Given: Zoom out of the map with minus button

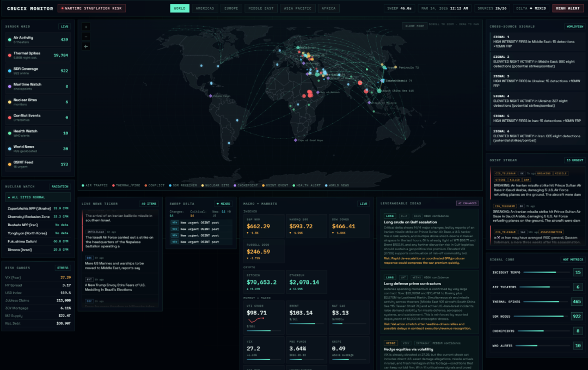Looking at the screenshot, I should pos(86,37).
